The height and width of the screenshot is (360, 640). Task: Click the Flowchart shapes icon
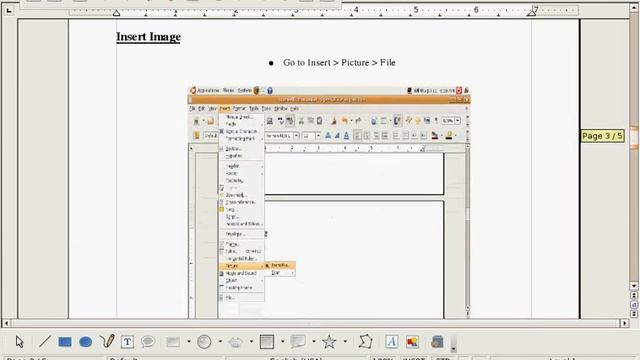click(x=267, y=342)
